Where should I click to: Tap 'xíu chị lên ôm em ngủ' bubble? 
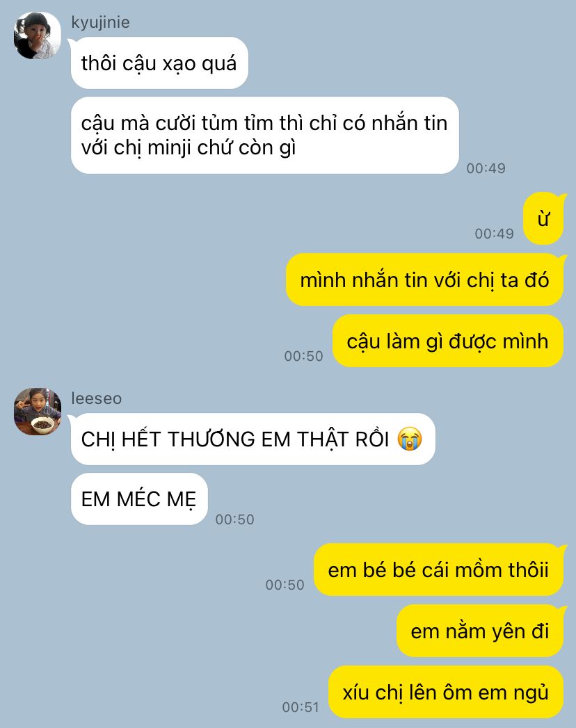(x=446, y=693)
